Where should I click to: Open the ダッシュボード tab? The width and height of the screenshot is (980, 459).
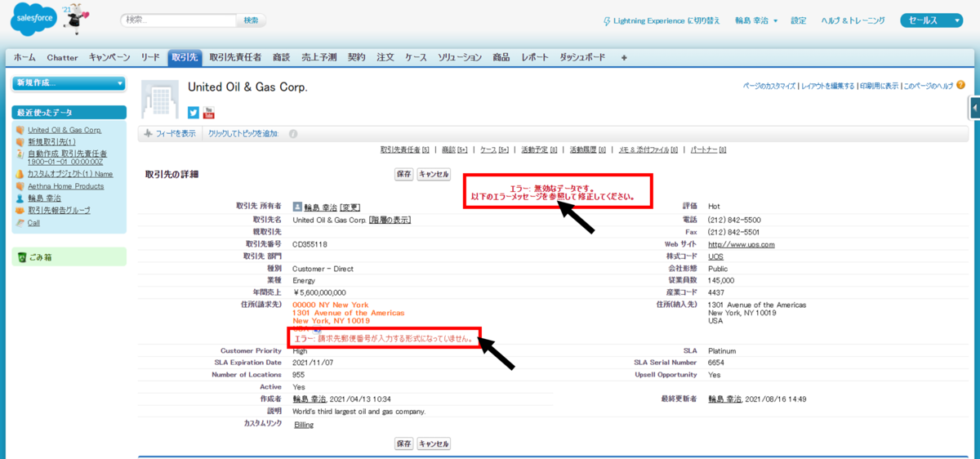pyautogui.click(x=582, y=58)
